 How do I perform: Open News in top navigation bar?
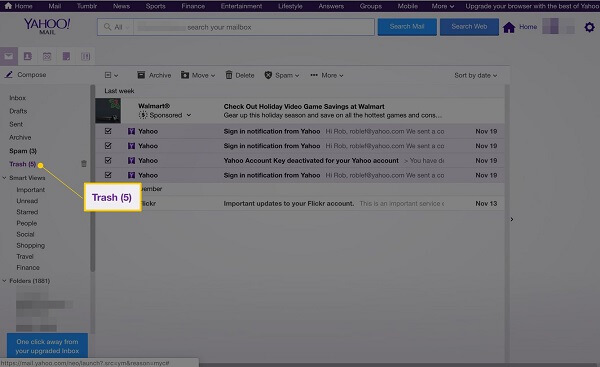point(121,6)
